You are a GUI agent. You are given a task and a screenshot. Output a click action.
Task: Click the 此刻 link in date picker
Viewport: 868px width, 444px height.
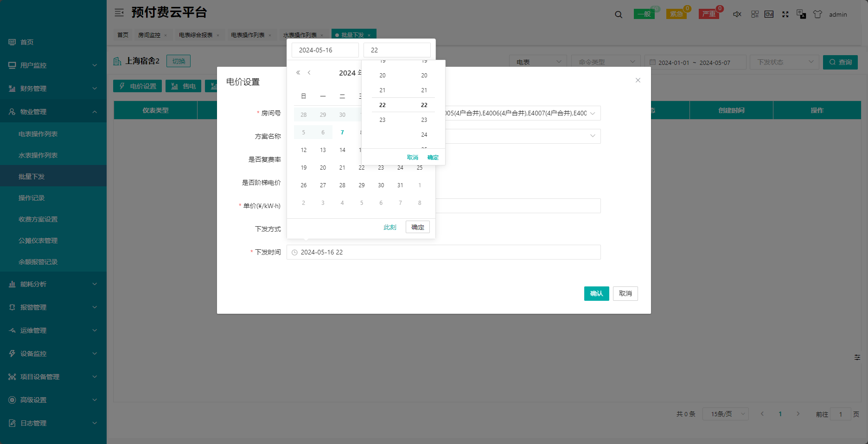(x=389, y=227)
